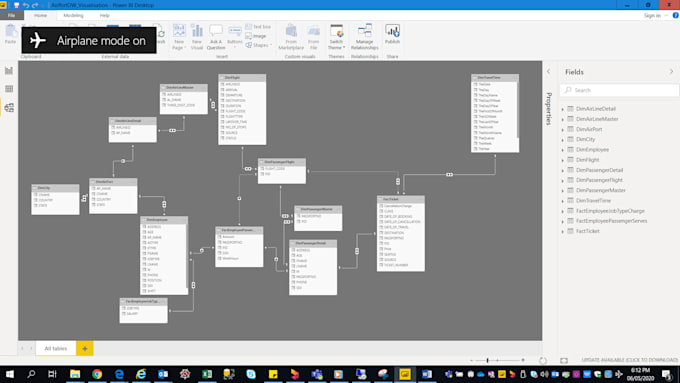Click the zoom slider handle
The height and width of the screenshot is (383, 680).
(x=487, y=360)
